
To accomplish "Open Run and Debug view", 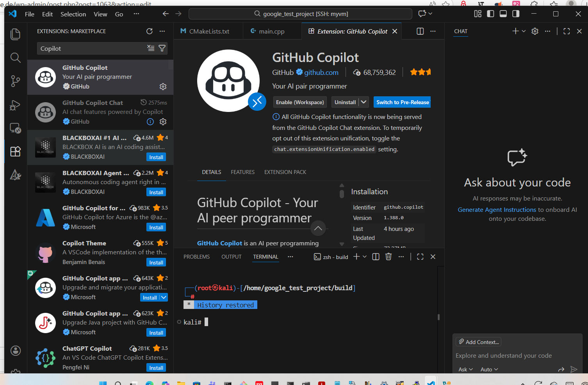I will [15, 105].
